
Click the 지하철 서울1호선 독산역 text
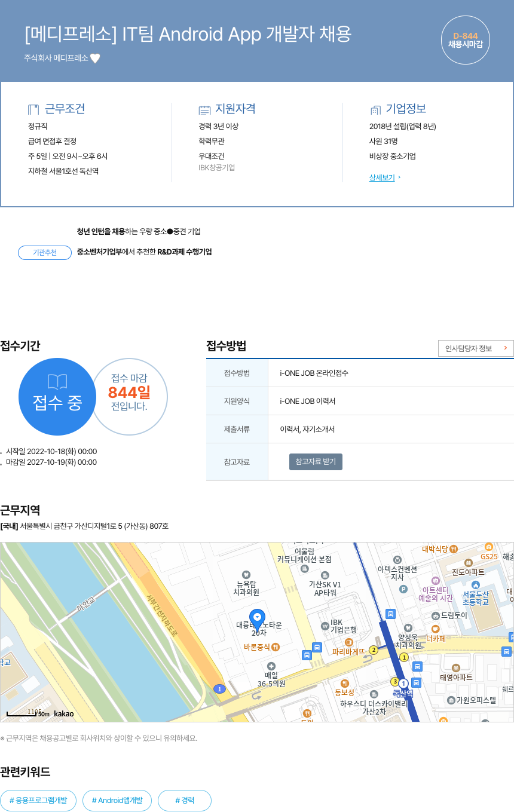click(63, 171)
